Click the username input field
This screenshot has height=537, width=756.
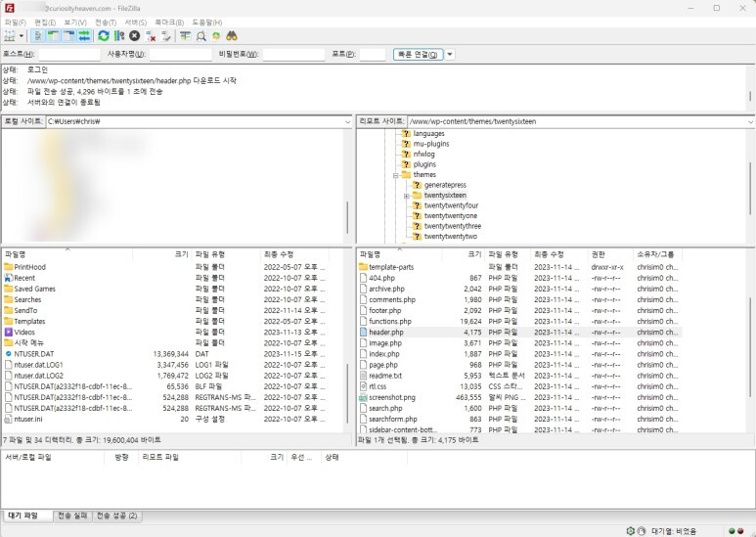click(181, 55)
